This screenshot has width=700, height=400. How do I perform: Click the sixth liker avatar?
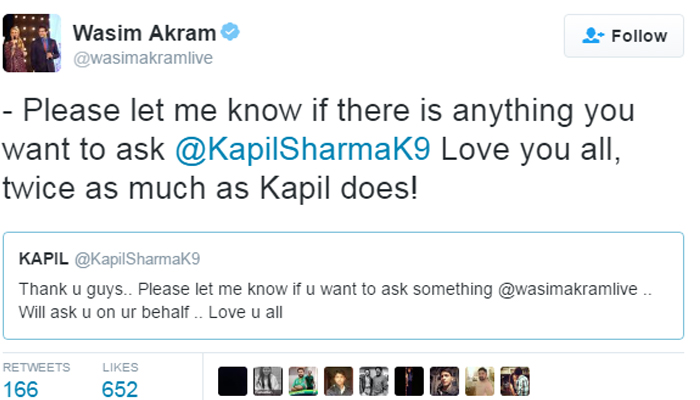(409, 381)
